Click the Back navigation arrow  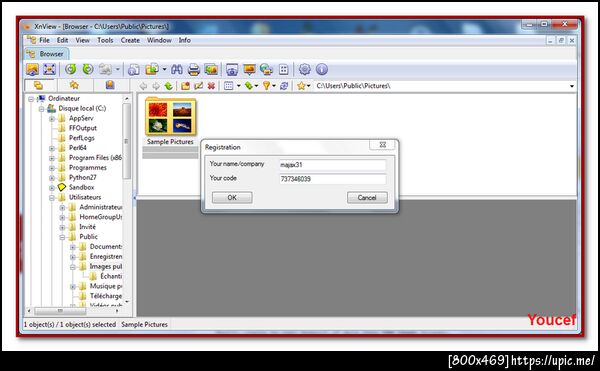(x=143, y=86)
